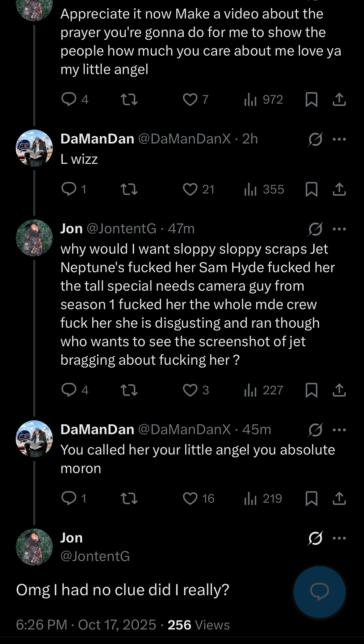Screen dimensions: 364x644
Task: Like the tweet with 7 likes
Action: pyautogui.click(x=190, y=100)
